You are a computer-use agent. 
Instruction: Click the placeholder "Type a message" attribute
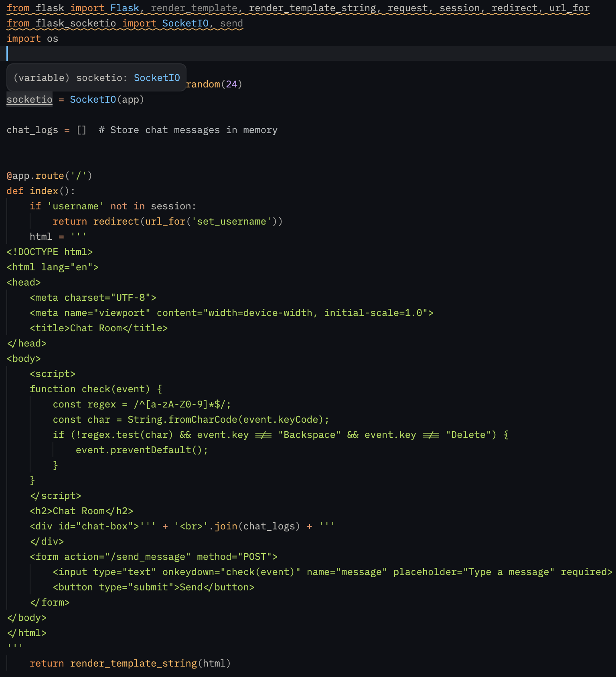point(474,572)
